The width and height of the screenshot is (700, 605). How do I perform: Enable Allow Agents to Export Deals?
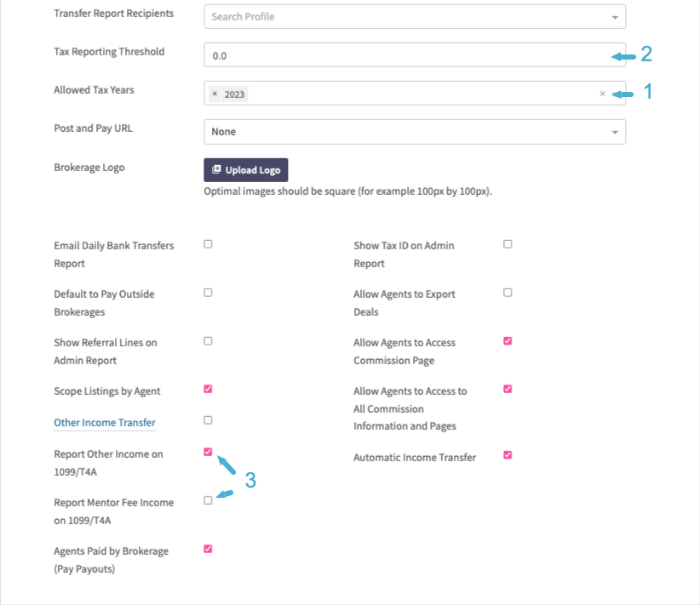[x=508, y=293]
